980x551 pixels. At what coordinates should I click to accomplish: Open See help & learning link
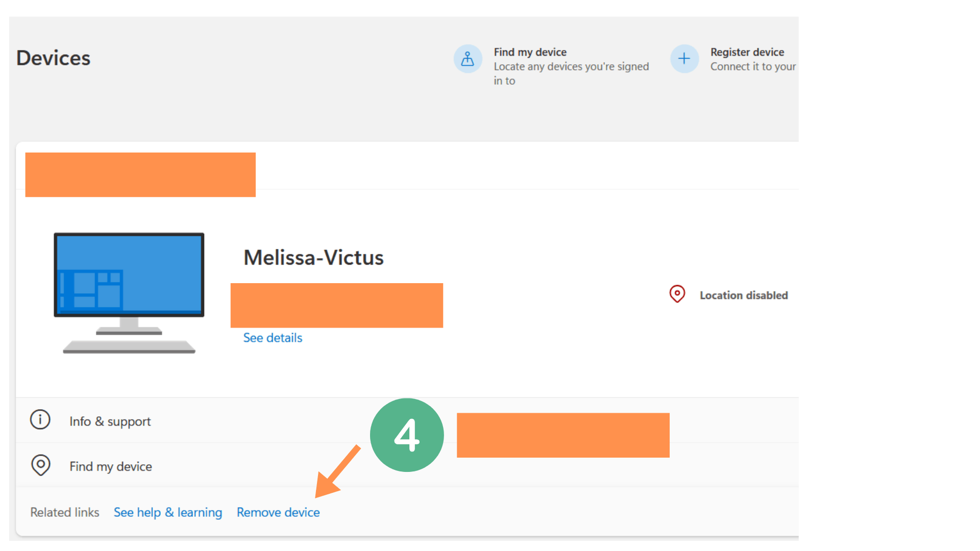click(167, 512)
